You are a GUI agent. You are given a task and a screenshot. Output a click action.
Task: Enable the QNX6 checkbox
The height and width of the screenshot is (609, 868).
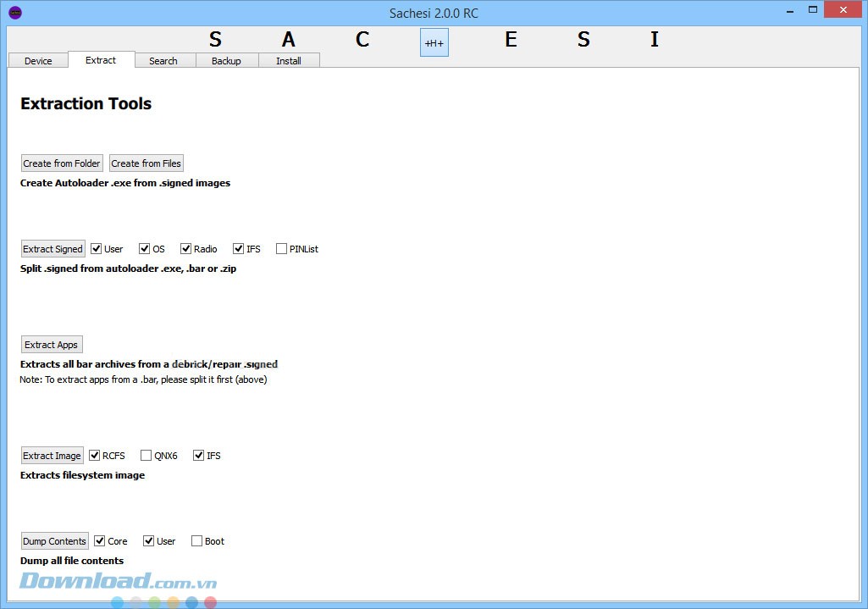[x=146, y=456]
